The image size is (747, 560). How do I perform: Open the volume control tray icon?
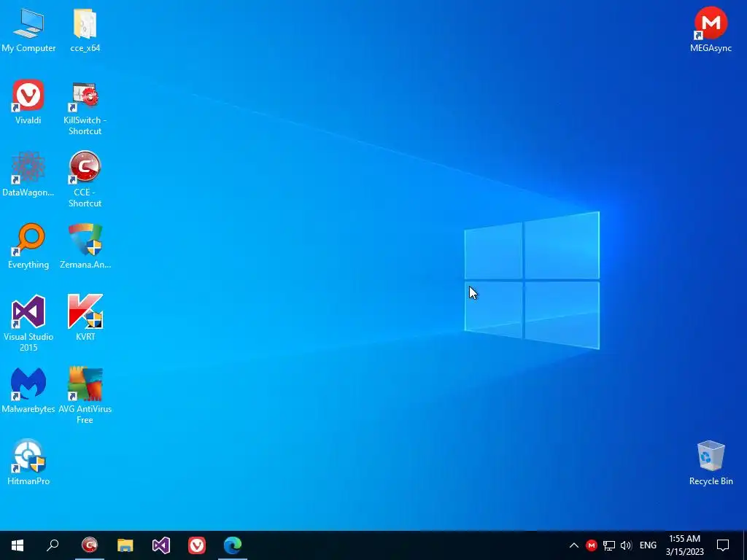(626, 545)
